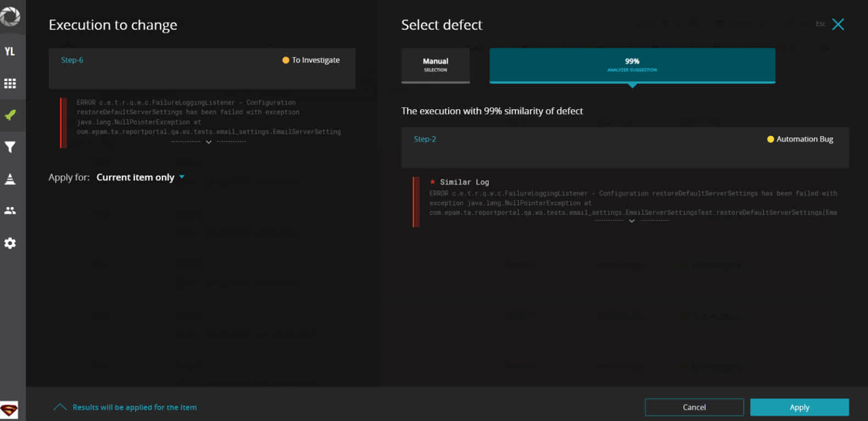Switch to Manual Selection tab

[x=436, y=65]
